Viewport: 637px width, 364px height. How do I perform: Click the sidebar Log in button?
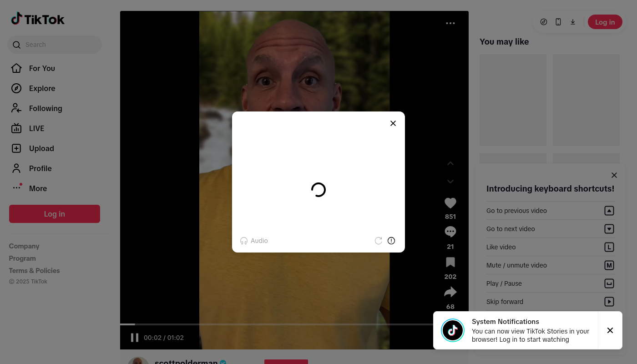(55, 214)
